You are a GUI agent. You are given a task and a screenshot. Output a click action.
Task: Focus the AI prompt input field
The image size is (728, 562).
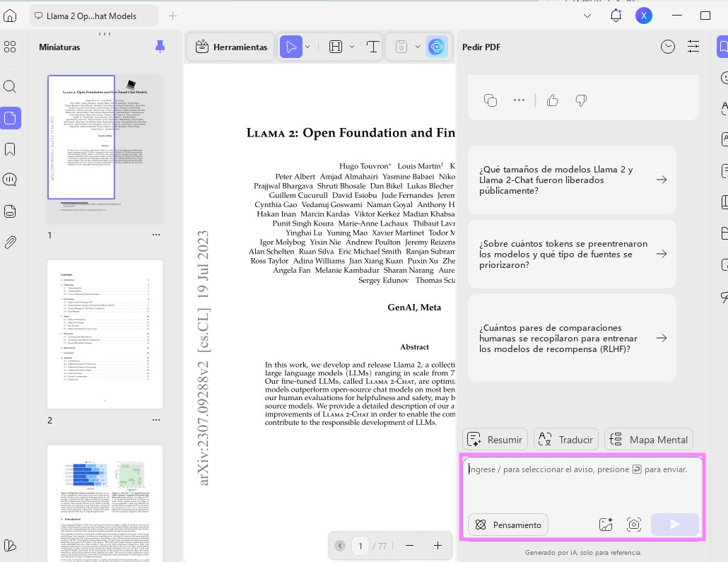coord(582,483)
